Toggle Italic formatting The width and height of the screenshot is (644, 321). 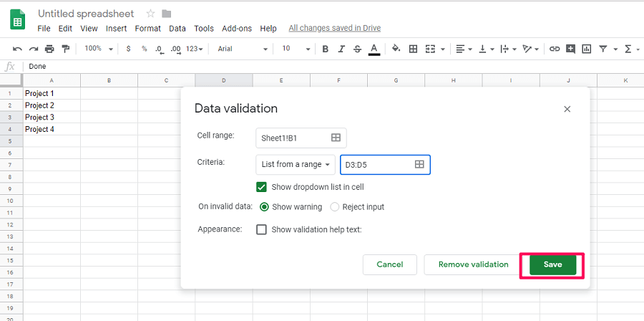[341, 49]
